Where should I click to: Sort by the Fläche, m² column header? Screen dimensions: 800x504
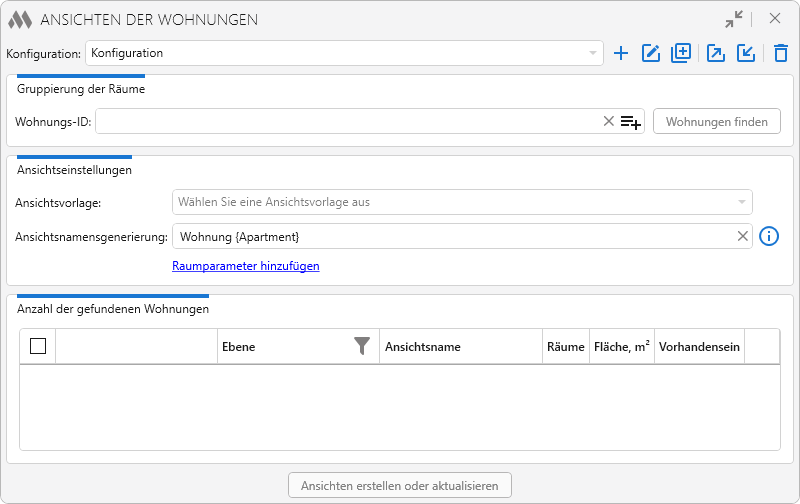(x=621, y=347)
